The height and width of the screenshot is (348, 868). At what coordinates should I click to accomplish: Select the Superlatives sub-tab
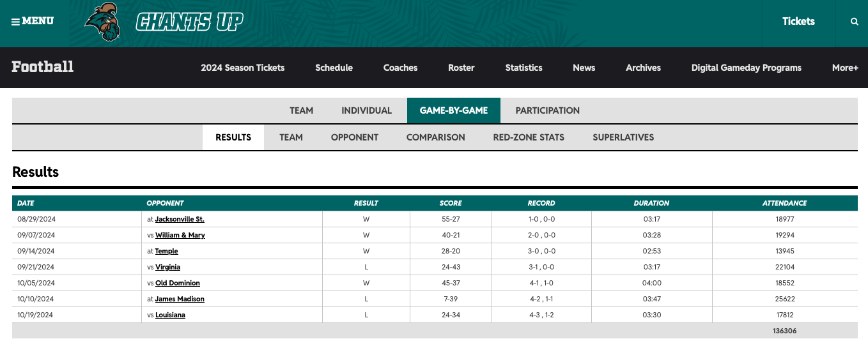pyautogui.click(x=623, y=137)
